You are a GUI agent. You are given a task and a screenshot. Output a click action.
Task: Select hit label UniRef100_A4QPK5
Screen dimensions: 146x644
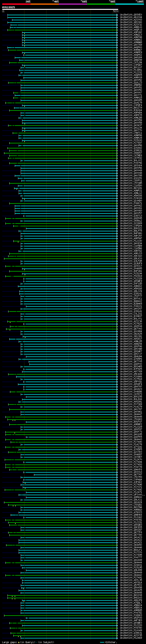(131, 75)
